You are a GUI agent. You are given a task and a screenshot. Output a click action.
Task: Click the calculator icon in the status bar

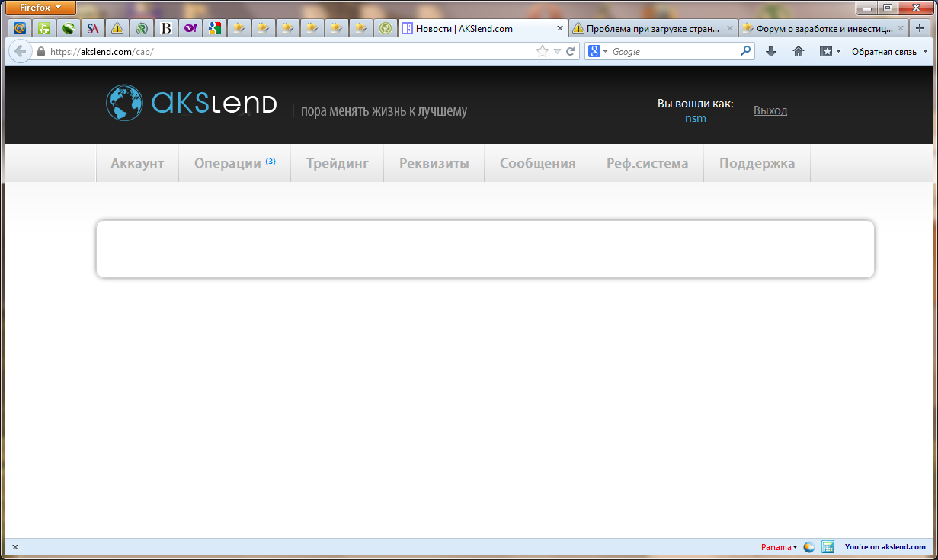828,547
